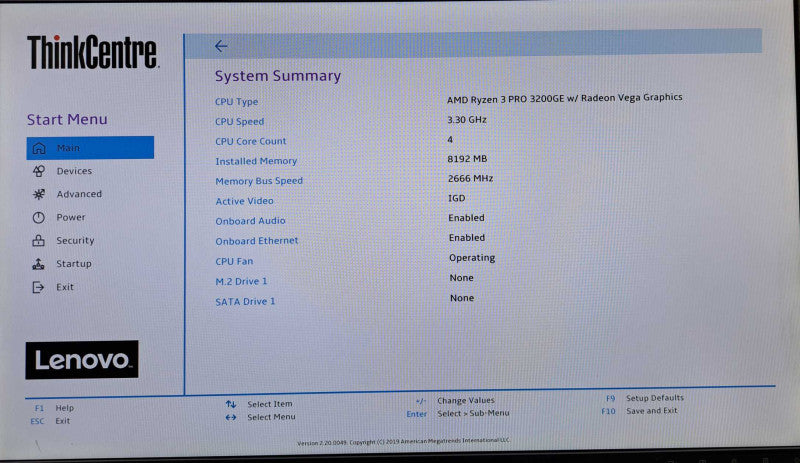The width and height of the screenshot is (800, 463).
Task: Click the CPU core count value 4
Action: click(x=450, y=139)
